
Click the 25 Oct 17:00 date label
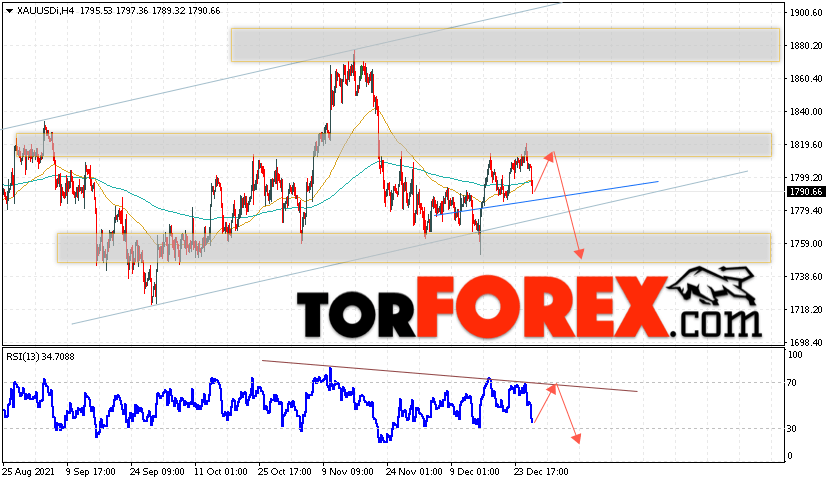285,471
